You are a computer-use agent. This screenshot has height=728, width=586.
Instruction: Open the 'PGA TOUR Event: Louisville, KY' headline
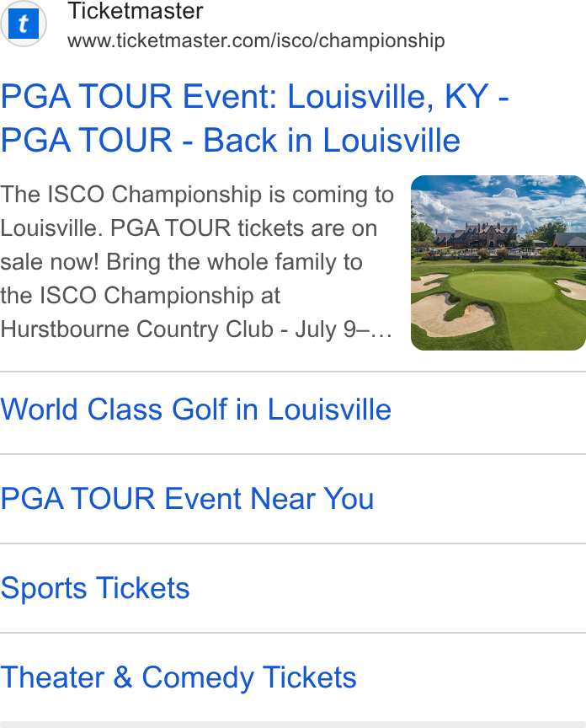coord(255,97)
